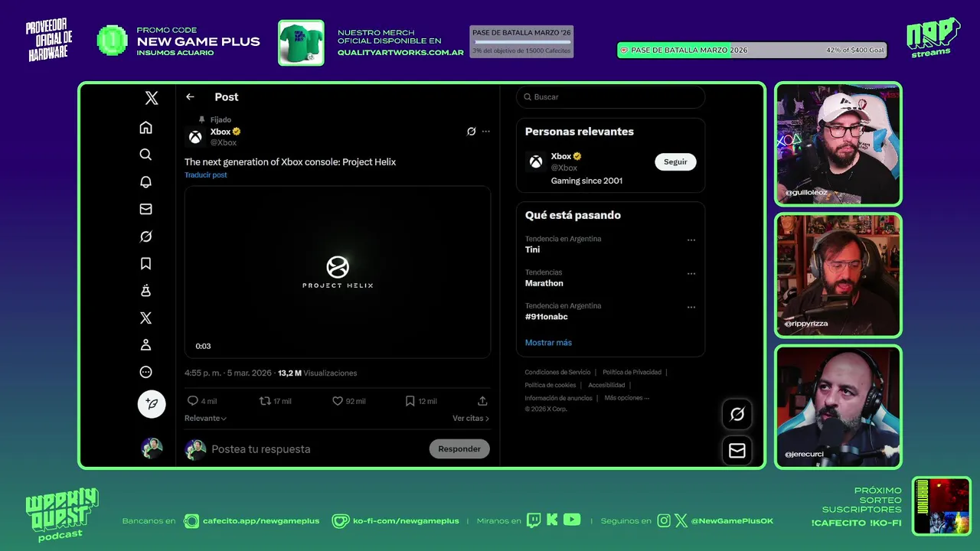
Task: Open #911onabc trending topic
Action: 546,317
